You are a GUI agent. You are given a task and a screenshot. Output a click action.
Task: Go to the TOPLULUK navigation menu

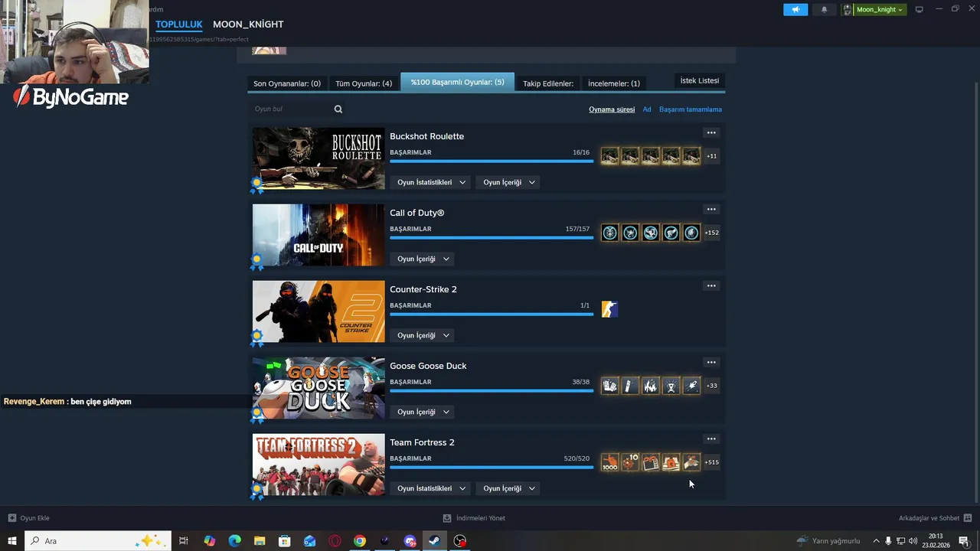coord(179,24)
